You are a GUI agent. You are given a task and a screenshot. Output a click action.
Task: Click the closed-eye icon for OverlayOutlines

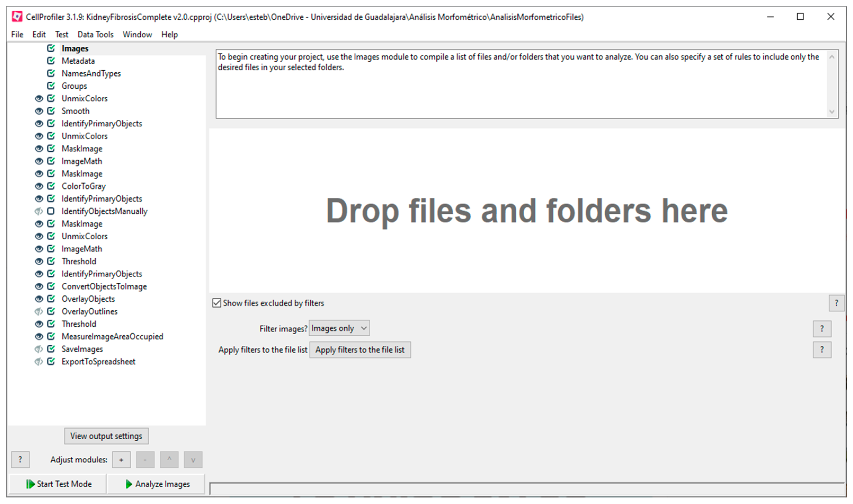[x=39, y=312]
